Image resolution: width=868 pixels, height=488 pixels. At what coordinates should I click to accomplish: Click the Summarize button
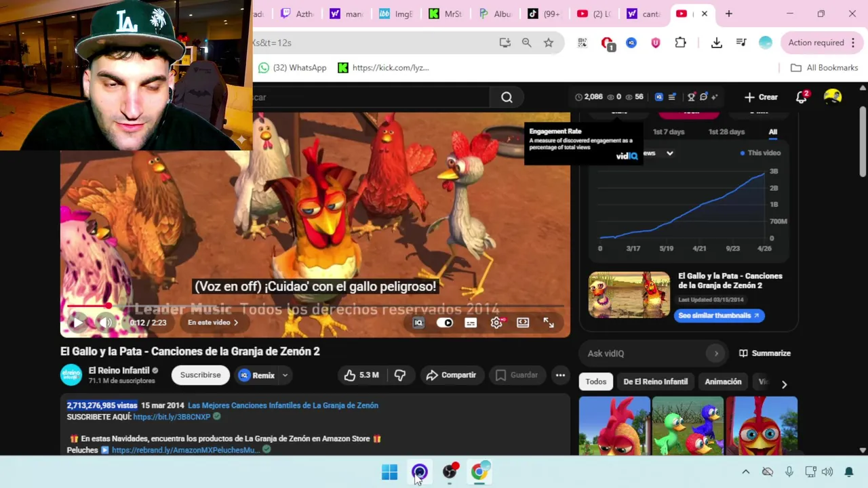tap(765, 353)
